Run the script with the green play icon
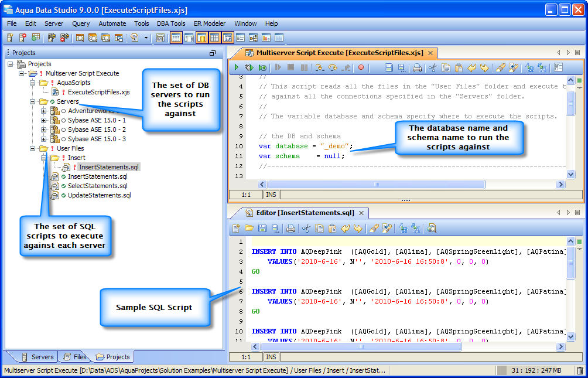The image size is (588, 378). 237,67
